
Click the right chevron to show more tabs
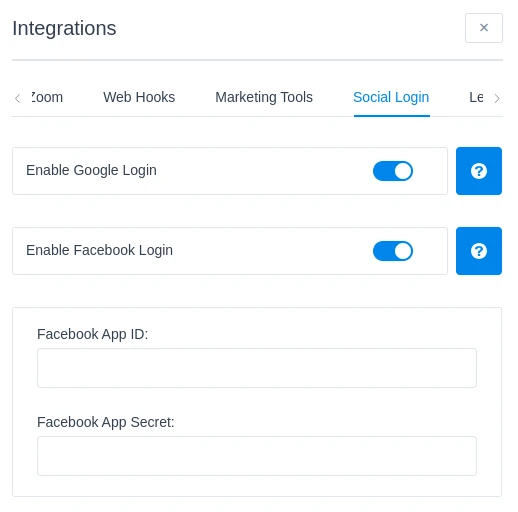point(497,98)
